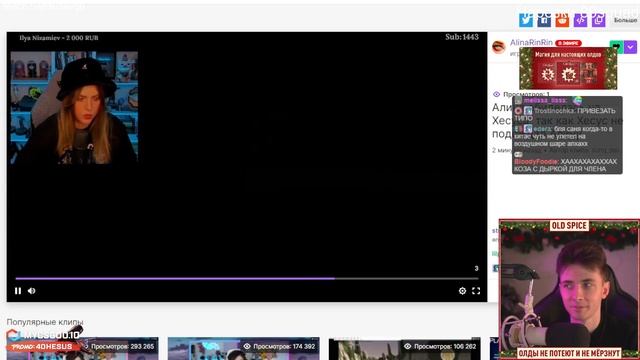Click the "Больше" button
This screenshot has height=360, width=640.
click(625, 20)
